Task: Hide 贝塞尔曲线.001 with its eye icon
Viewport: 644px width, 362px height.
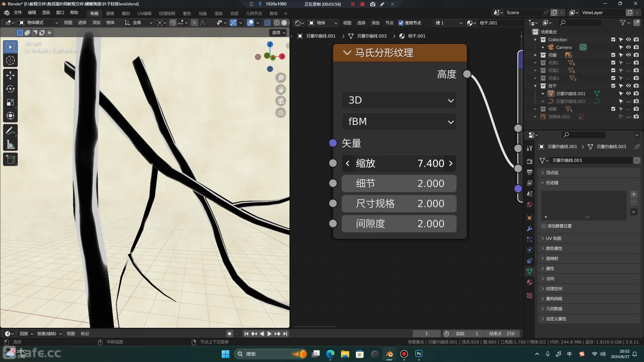Action: click(x=628, y=94)
